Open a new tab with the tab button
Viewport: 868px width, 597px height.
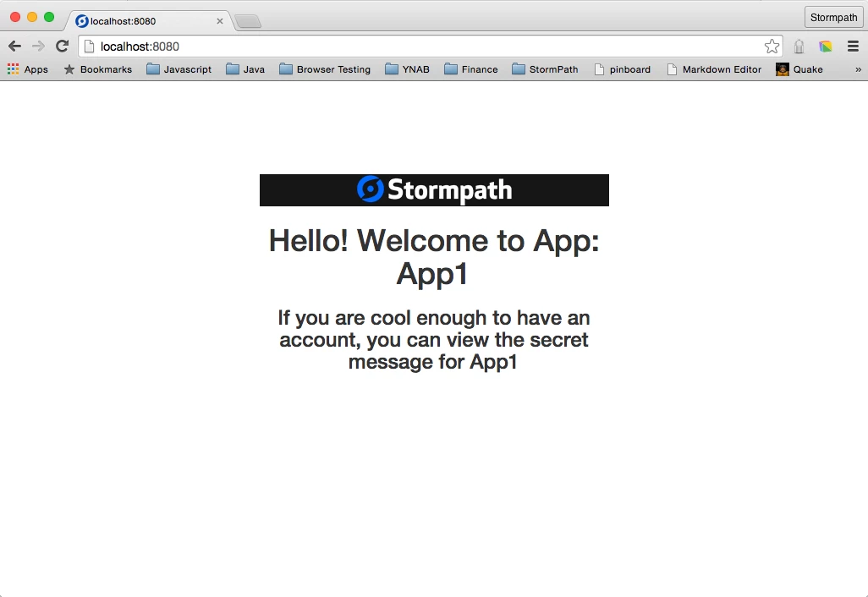tap(248, 22)
